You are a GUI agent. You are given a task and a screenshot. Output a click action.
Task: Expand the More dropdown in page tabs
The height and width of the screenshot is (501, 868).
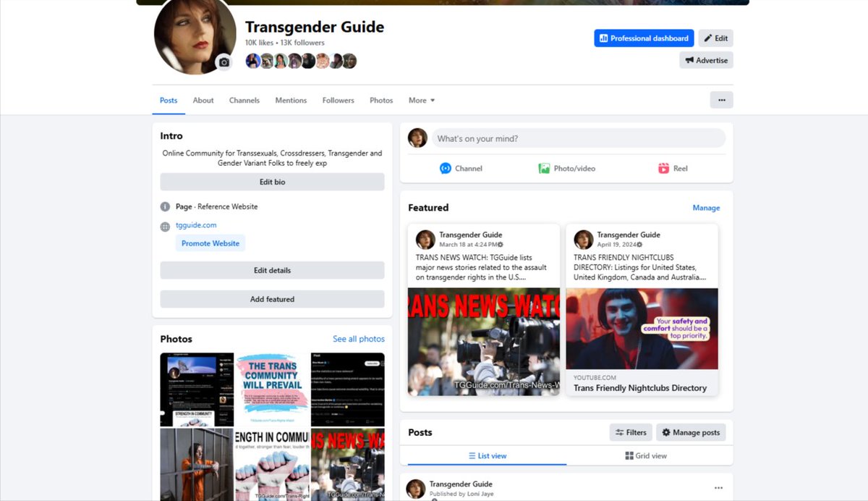422,100
